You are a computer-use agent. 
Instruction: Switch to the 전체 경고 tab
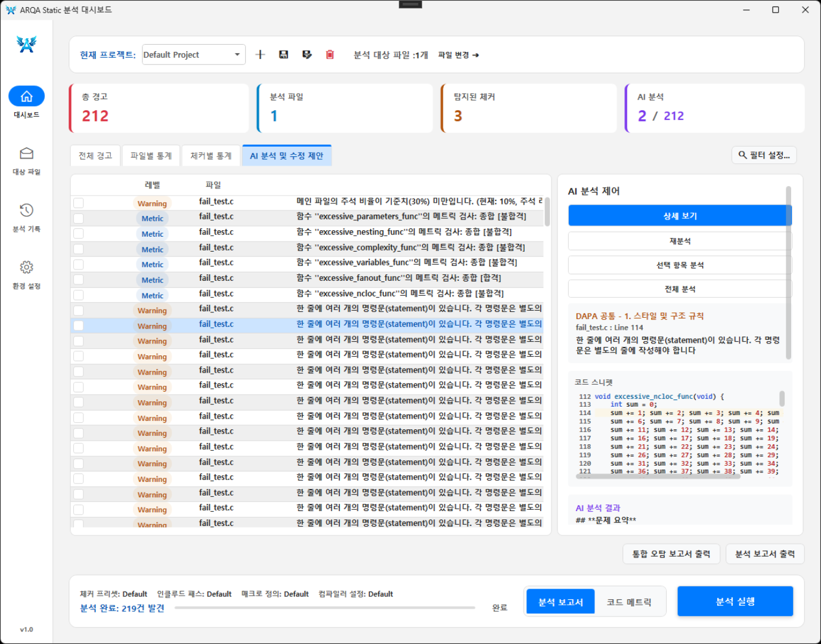point(95,156)
